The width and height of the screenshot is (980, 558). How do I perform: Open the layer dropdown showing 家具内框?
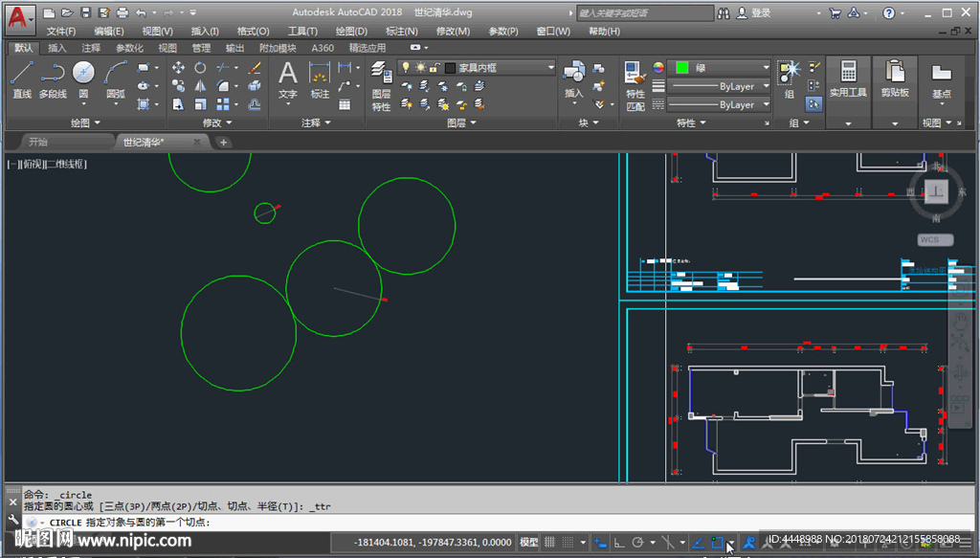[x=477, y=68]
